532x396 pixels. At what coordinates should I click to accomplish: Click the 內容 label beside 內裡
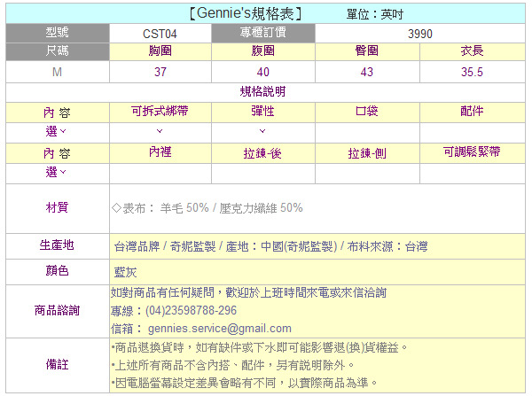tap(57, 153)
